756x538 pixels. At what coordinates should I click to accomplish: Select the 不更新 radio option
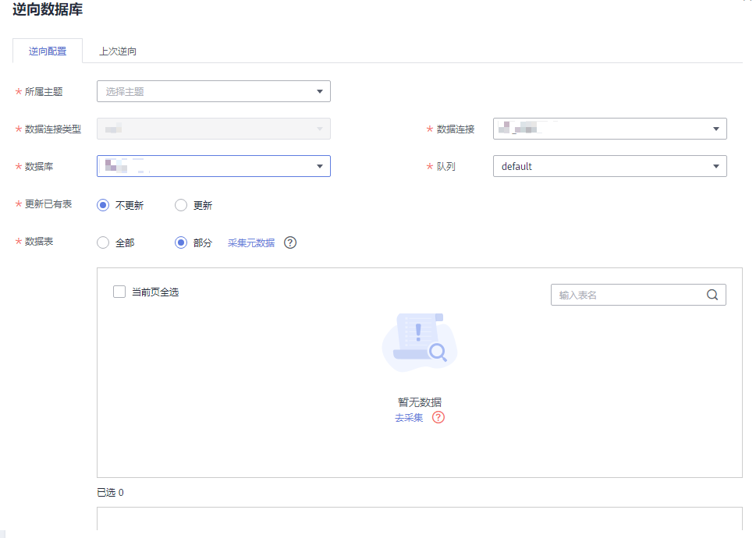tap(103, 205)
